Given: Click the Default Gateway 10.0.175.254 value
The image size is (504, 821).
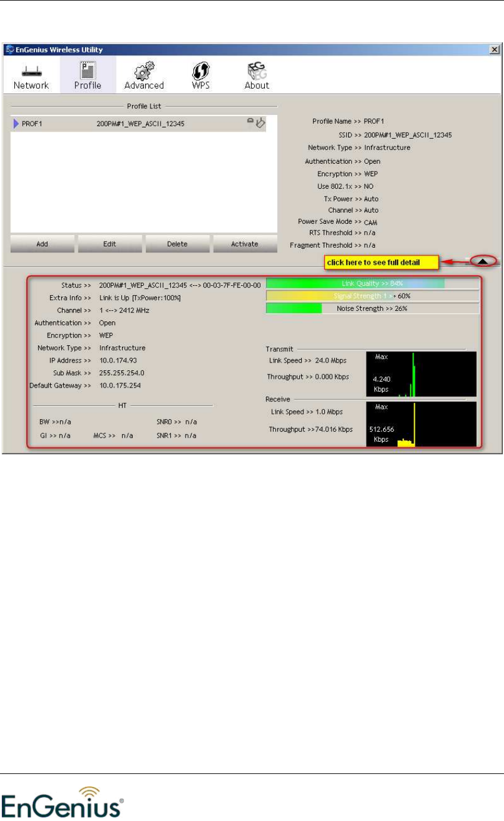Looking at the screenshot, I should pyautogui.click(x=120, y=385).
